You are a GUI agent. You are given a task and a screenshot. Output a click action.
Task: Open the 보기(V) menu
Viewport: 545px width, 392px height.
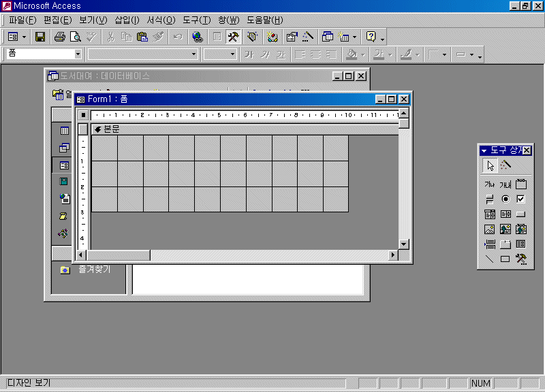pos(93,20)
